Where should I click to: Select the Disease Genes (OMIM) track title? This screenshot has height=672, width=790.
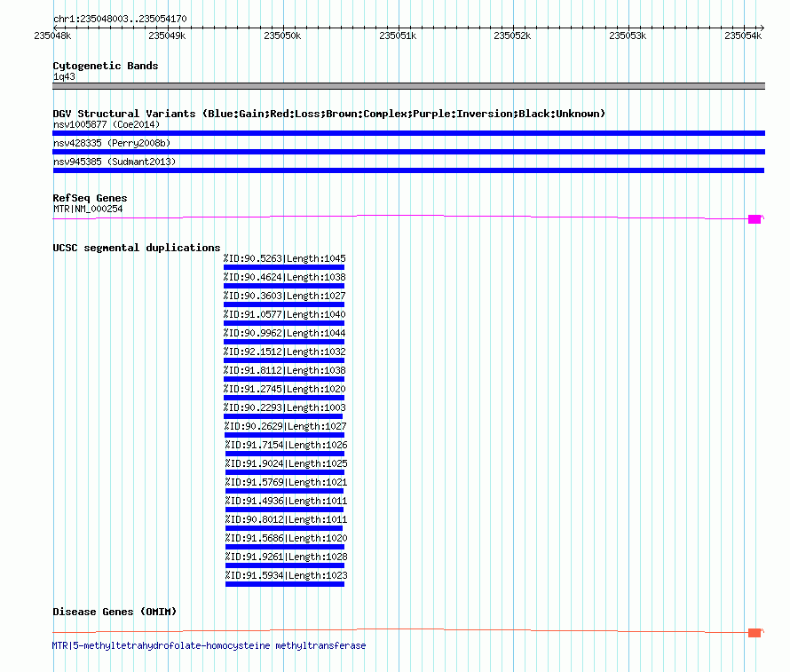tap(115, 612)
